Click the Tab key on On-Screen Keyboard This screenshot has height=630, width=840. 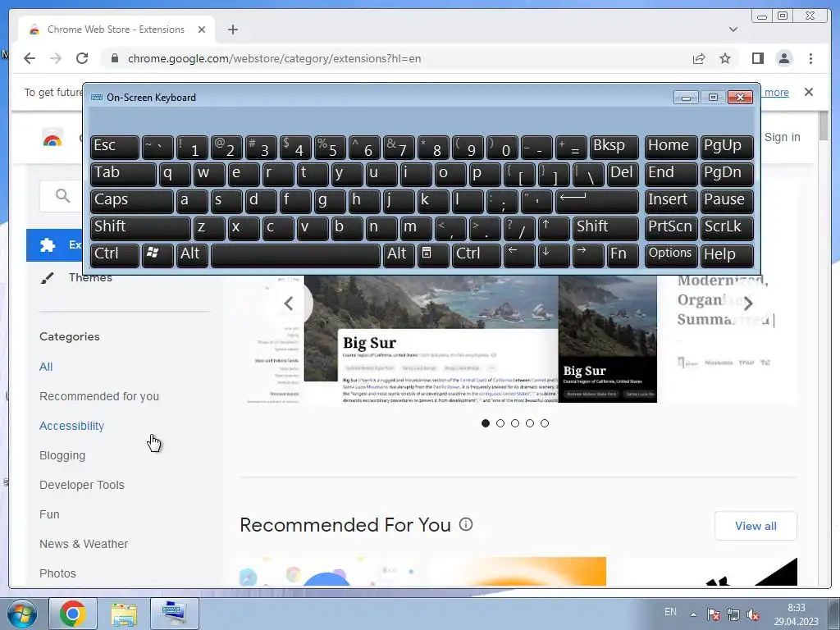123,174
